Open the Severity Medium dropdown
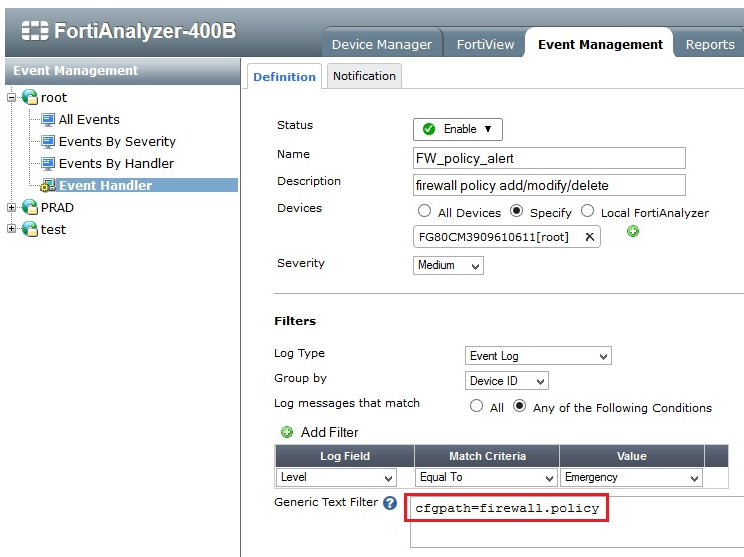 (448, 265)
